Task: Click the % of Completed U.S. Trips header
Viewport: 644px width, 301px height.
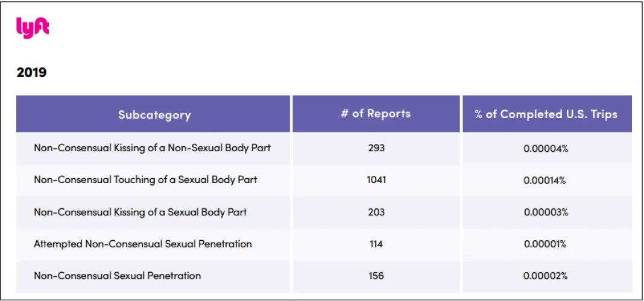Action: point(546,114)
